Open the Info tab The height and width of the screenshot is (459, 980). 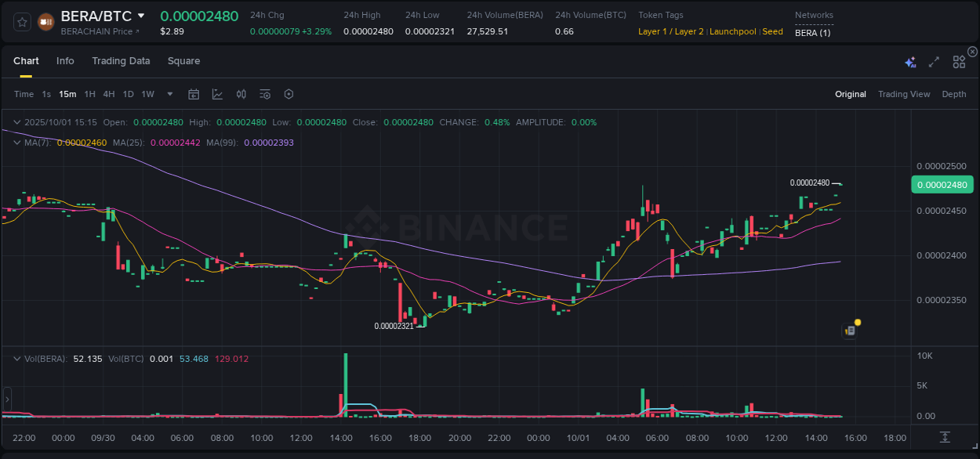65,60
